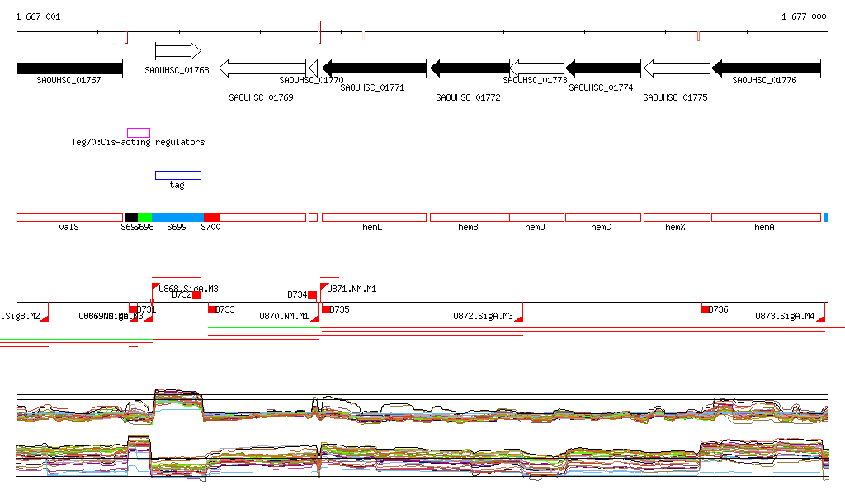845x504 pixels.
Task: Click the hemX segment box
Action: pyautogui.click(x=677, y=218)
